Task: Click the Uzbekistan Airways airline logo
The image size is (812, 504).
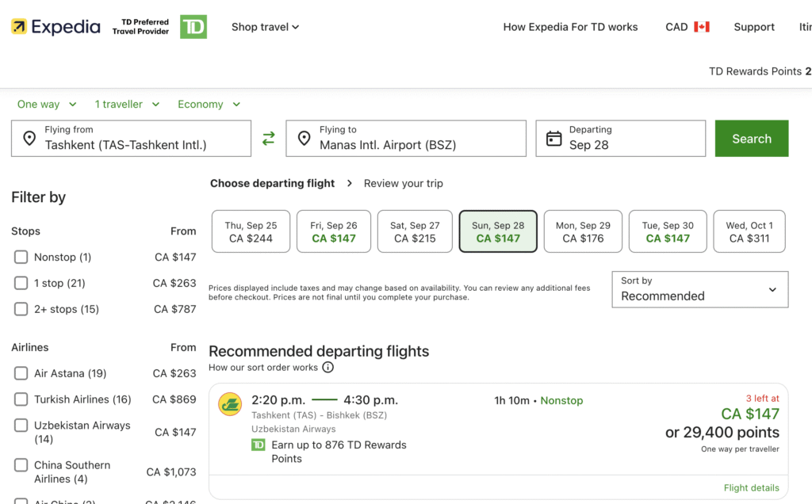Action: [x=230, y=404]
